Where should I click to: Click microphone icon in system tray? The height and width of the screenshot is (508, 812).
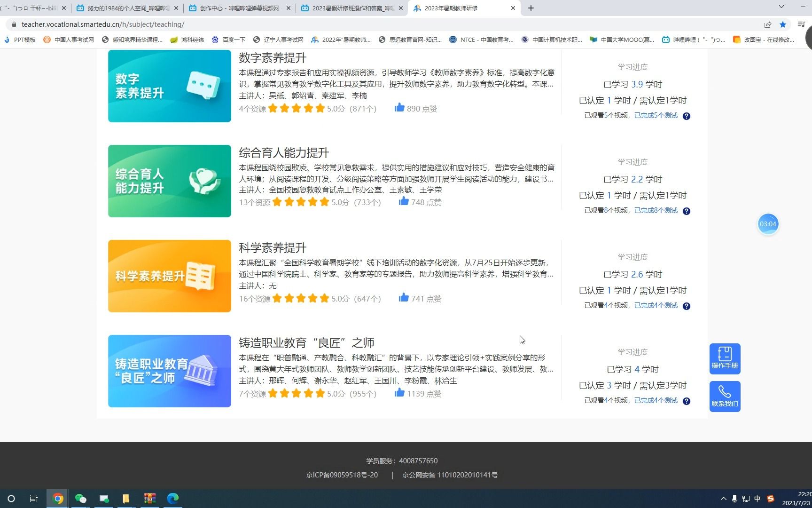[x=734, y=499]
